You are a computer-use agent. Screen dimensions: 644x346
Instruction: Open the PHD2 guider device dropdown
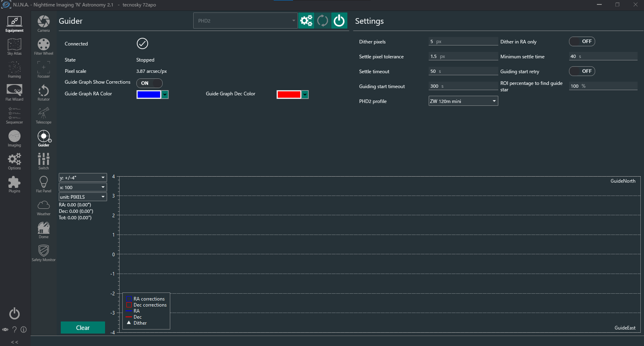pyautogui.click(x=245, y=21)
